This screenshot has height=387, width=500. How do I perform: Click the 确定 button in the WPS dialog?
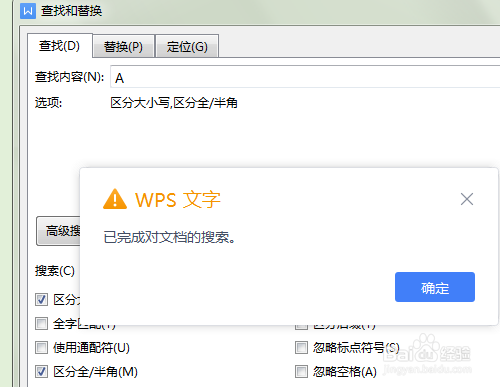click(435, 287)
